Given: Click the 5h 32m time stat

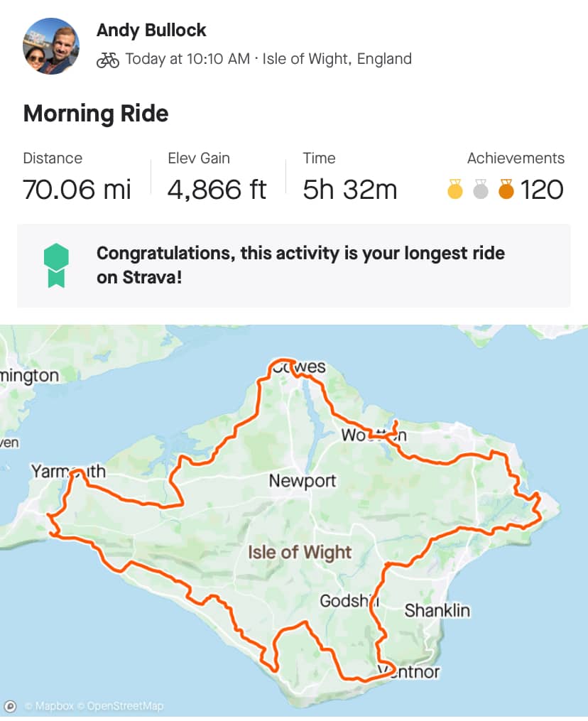Looking at the screenshot, I should 350,190.
